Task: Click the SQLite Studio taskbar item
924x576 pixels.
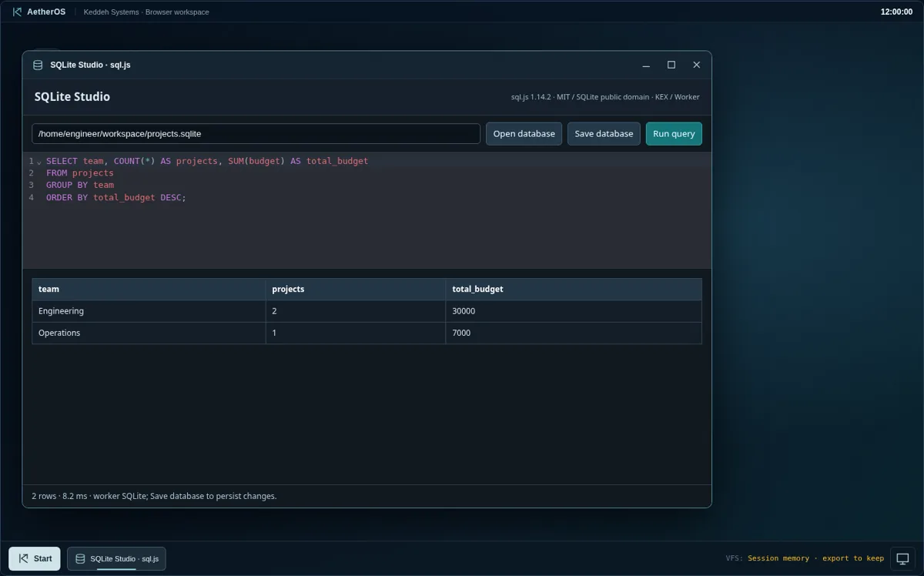Action: 116,558
